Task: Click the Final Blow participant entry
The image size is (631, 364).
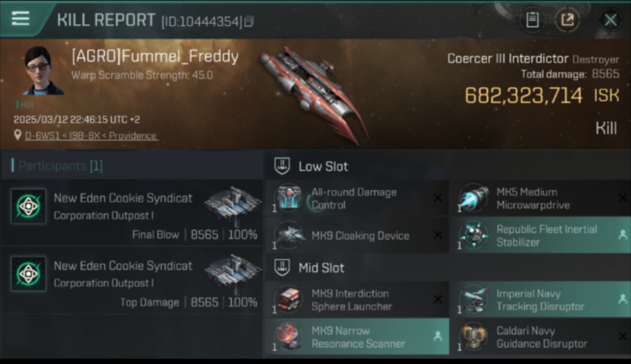Action: pos(132,212)
